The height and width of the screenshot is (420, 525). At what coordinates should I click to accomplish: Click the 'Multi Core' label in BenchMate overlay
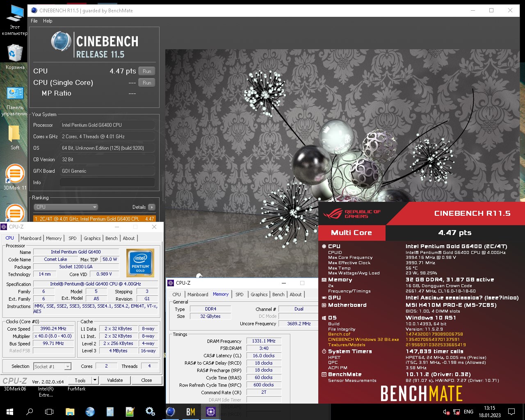[352, 233]
